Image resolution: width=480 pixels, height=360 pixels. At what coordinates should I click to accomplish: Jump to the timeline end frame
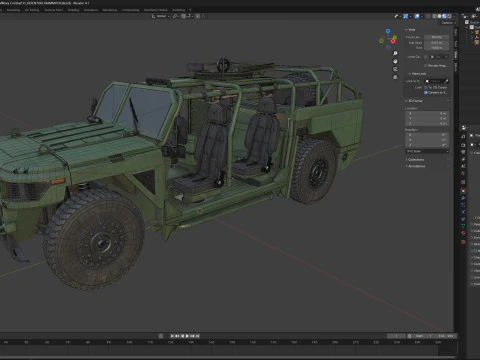point(197,336)
